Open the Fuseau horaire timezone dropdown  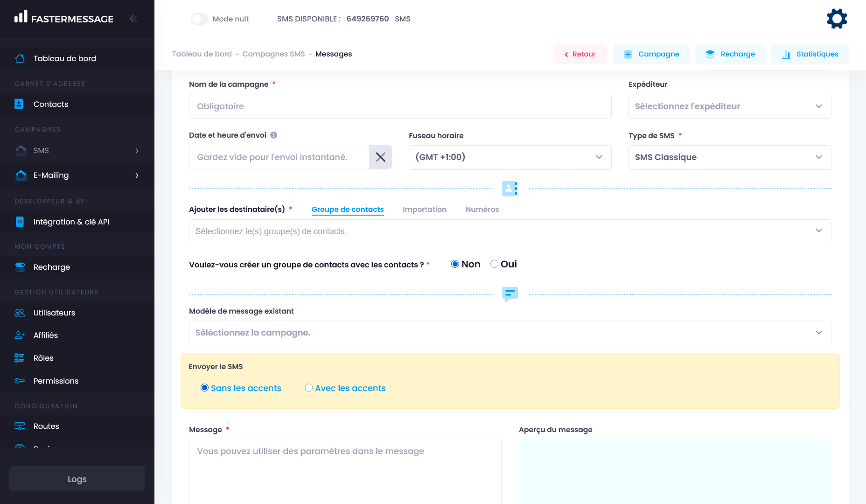pyautogui.click(x=510, y=157)
